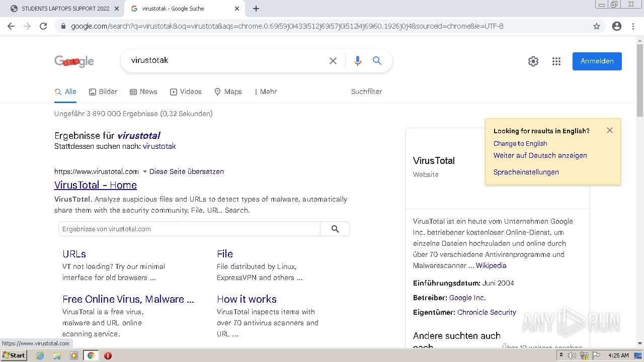Open Free Online Virus, Malware sitelink

(x=128, y=299)
